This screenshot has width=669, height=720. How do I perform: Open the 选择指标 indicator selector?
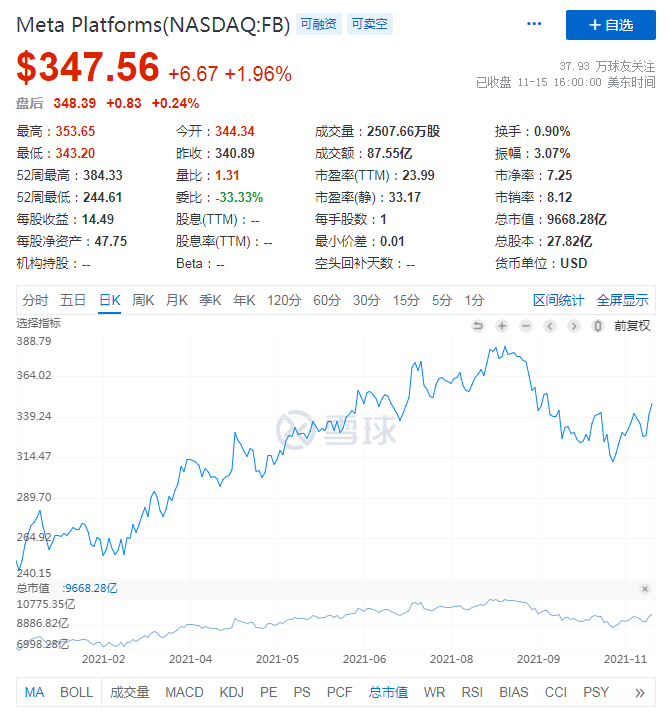39,323
